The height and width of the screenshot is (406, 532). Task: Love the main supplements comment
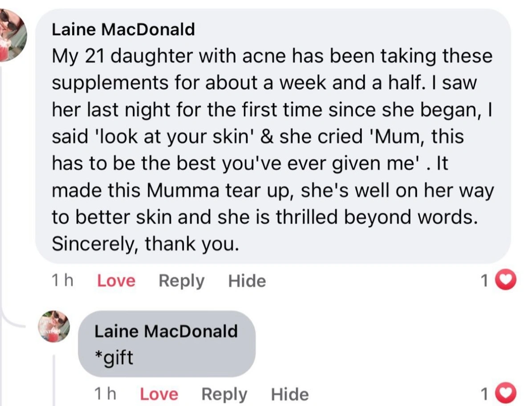(x=116, y=281)
